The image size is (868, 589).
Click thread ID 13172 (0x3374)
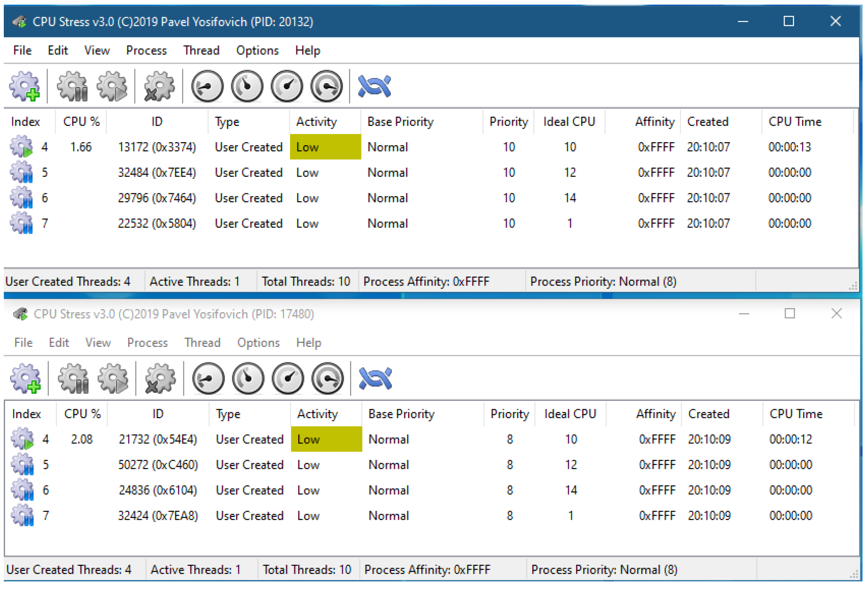tap(157, 147)
